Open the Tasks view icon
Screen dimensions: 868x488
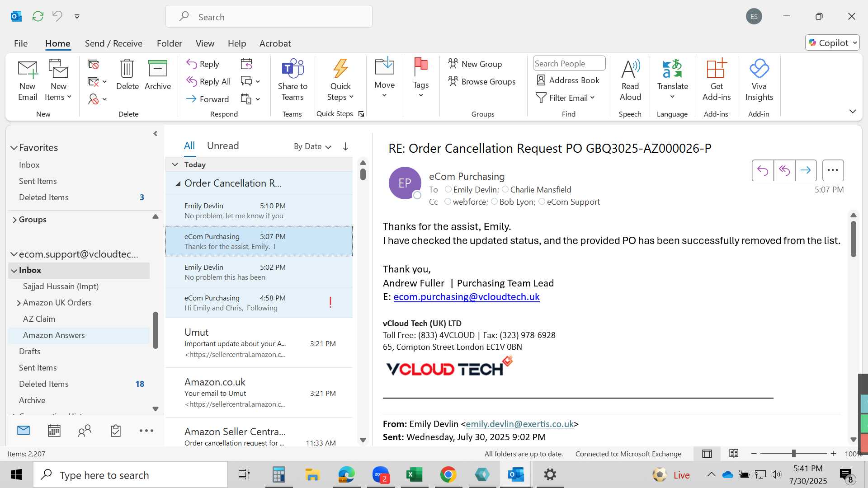[116, 431]
